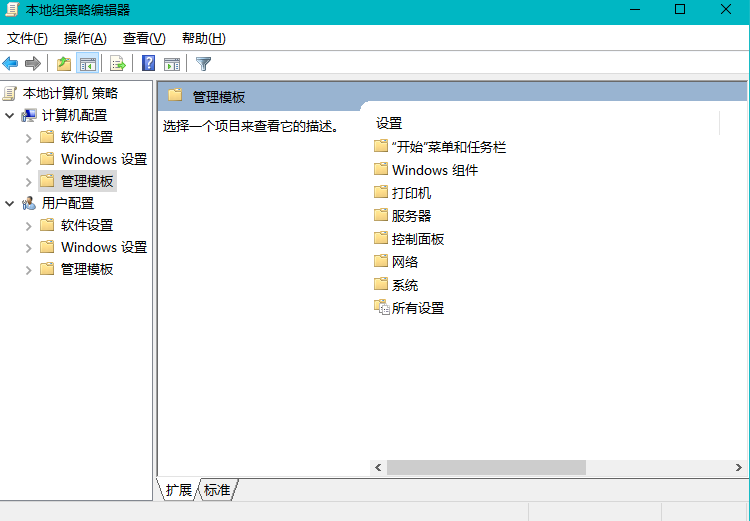
Task: Open the 文件(F) menu
Action: (27, 38)
